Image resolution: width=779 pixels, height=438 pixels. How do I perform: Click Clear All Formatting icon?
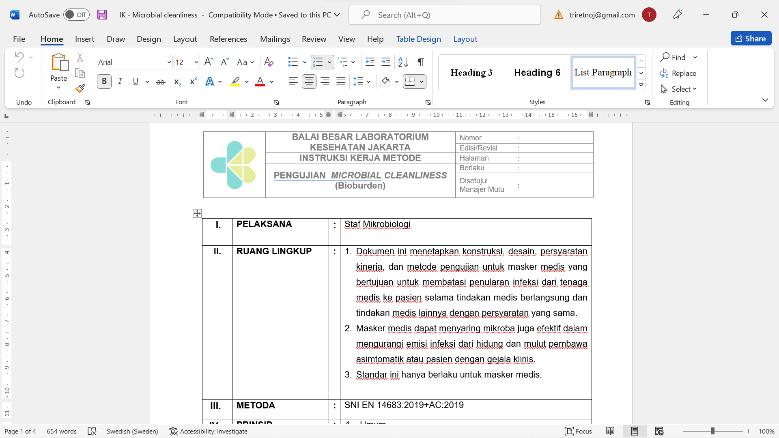pos(269,62)
